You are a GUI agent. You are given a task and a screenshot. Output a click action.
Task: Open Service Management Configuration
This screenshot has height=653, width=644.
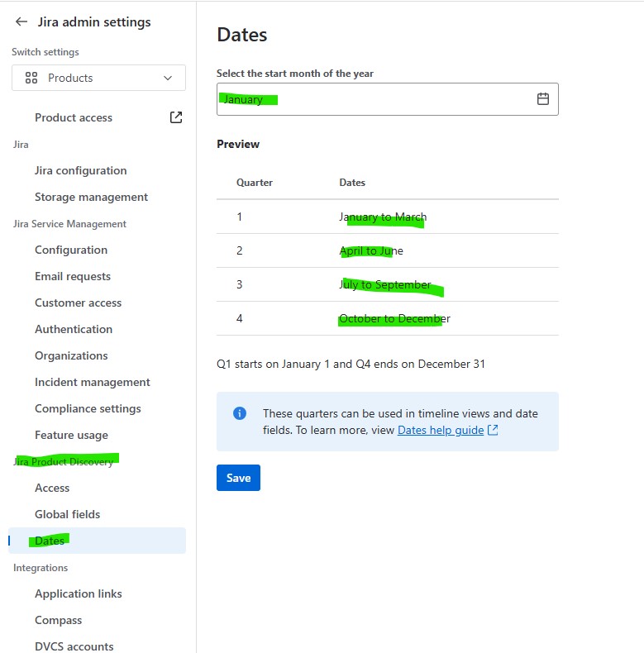pyautogui.click(x=71, y=250)
